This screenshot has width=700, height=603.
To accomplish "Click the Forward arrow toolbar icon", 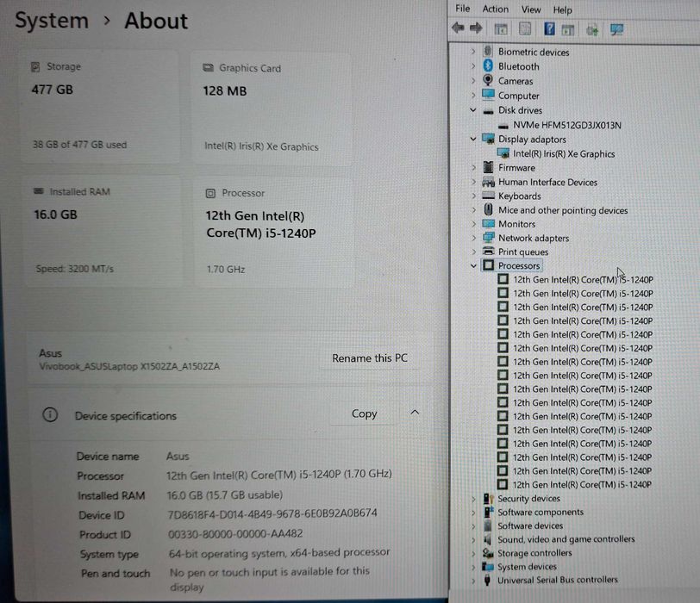I will [476, 28].
